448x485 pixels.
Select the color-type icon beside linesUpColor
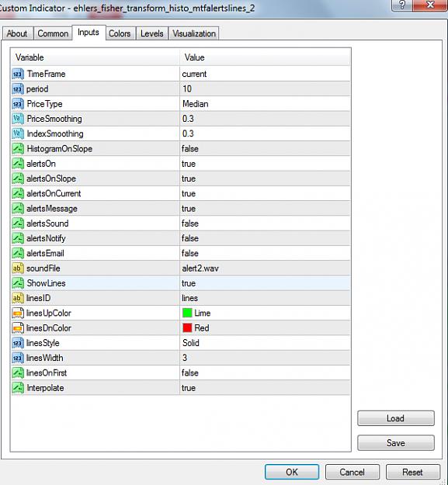pyautogui.click(x=18, y=313)
